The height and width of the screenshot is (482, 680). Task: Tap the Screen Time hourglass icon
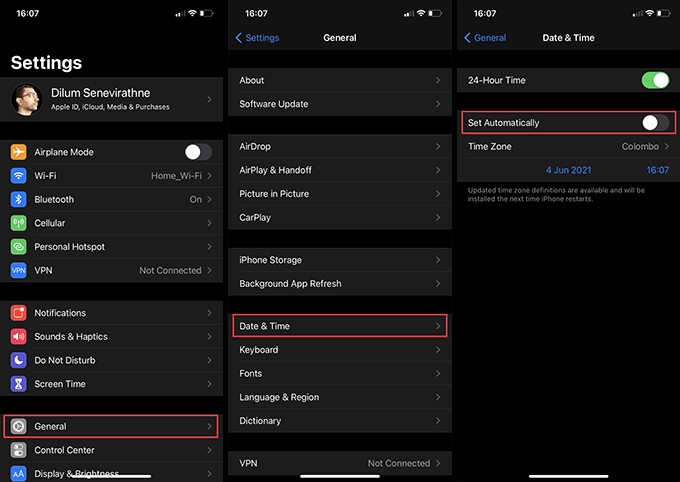(x=18, y=384)
